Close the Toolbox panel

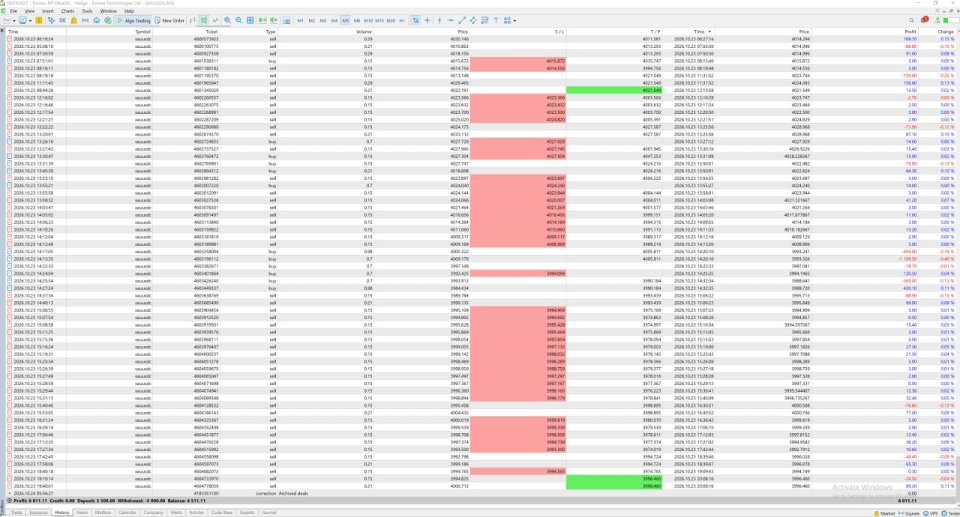(x=2, y=29)
